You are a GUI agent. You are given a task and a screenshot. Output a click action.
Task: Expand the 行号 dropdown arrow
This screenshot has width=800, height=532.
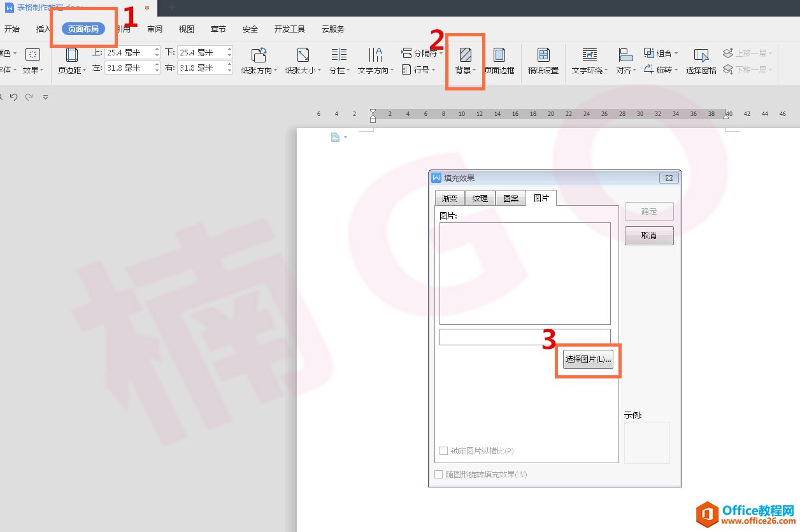(x=433, y=70)
